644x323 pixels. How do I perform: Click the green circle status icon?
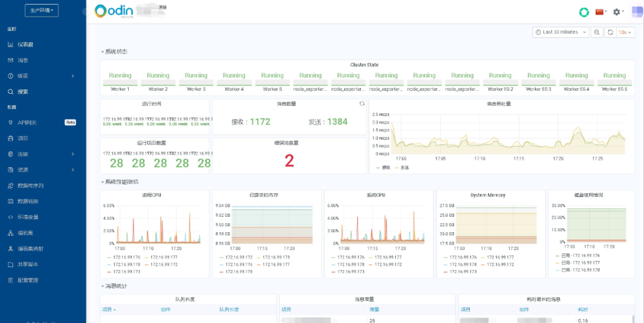point(584,12)
